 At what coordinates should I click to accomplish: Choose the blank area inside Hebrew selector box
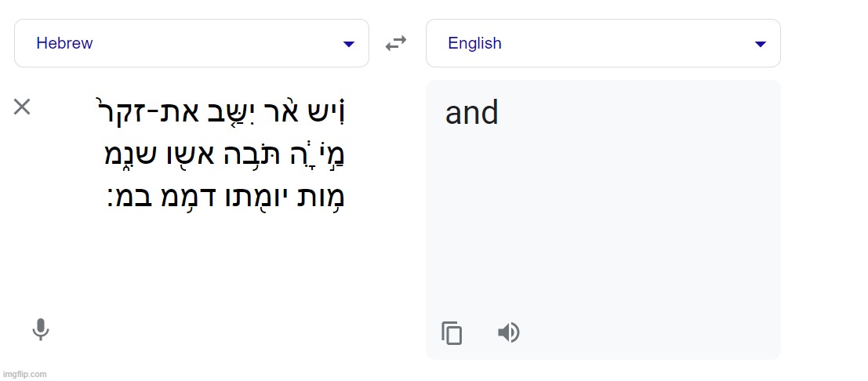[x=216, y=43]
